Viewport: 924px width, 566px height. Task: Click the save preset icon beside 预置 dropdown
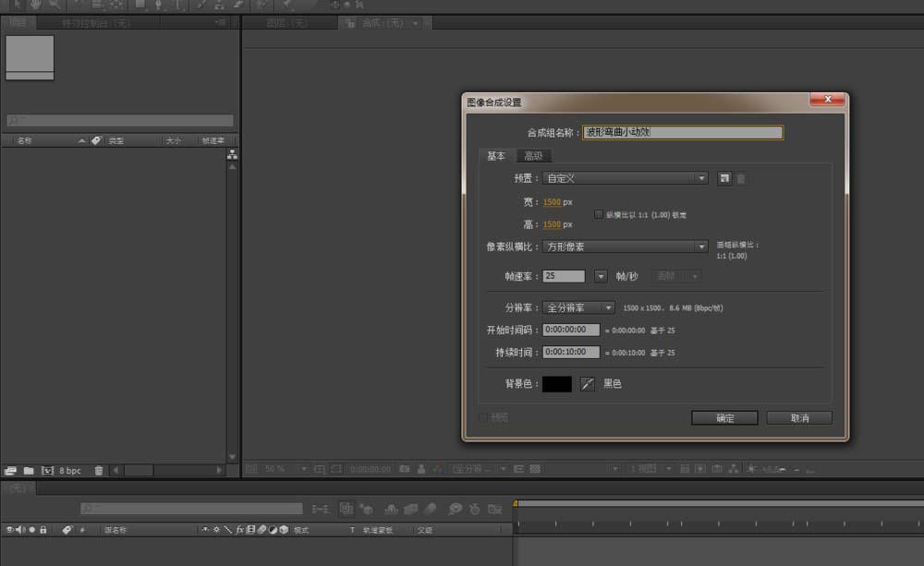[x=724, y=178]
